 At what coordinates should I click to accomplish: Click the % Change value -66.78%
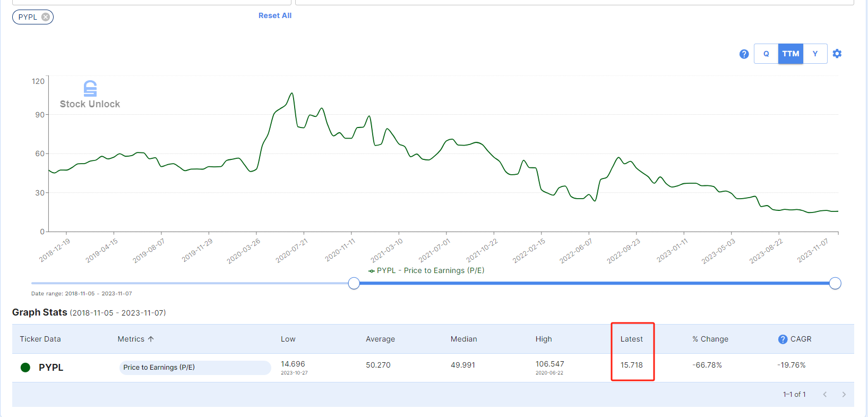707,365
